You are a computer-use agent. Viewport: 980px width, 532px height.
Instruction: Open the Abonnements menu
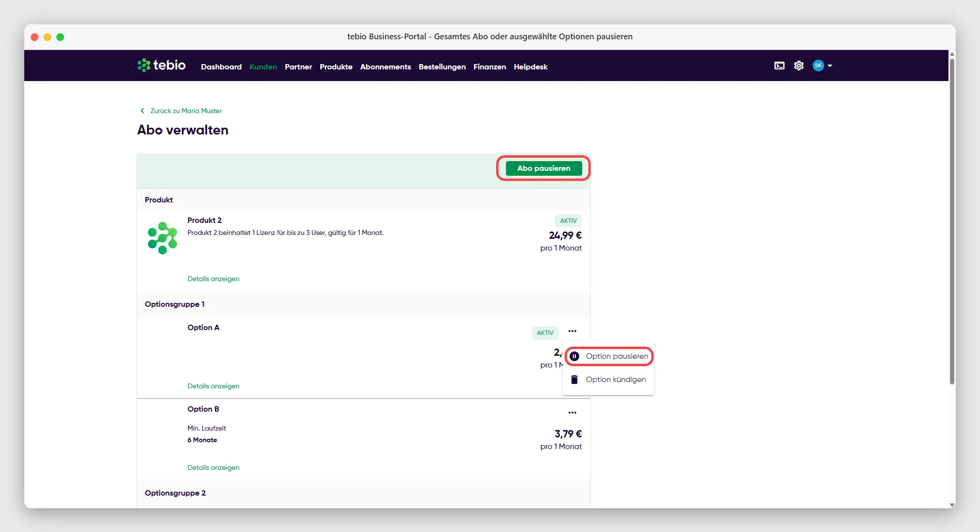385,66
